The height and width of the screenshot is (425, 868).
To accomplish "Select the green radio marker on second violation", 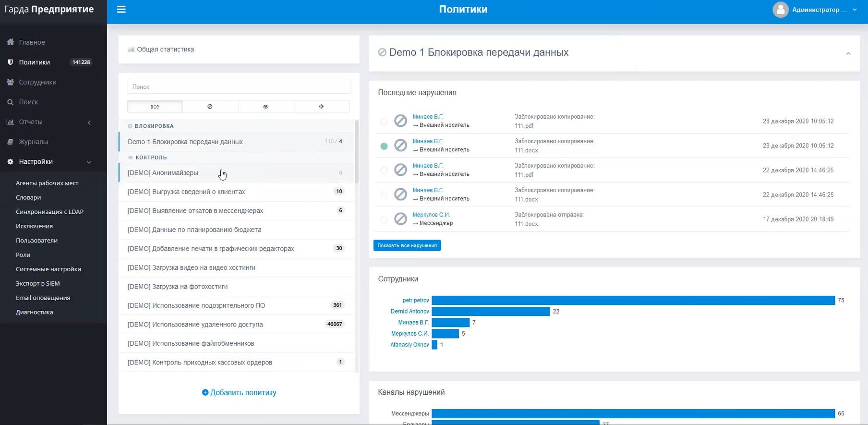I will pyautogui.click(x=384, y=146).
